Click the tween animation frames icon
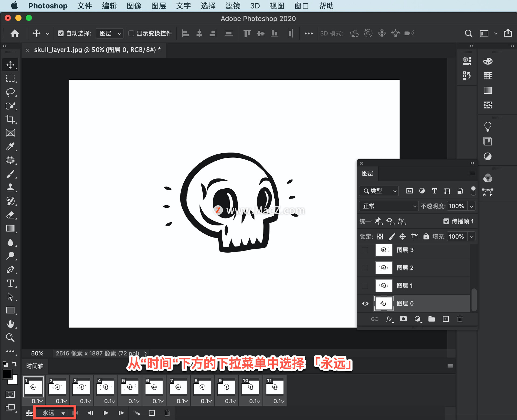517x420 pixels. tap(137, 413)
